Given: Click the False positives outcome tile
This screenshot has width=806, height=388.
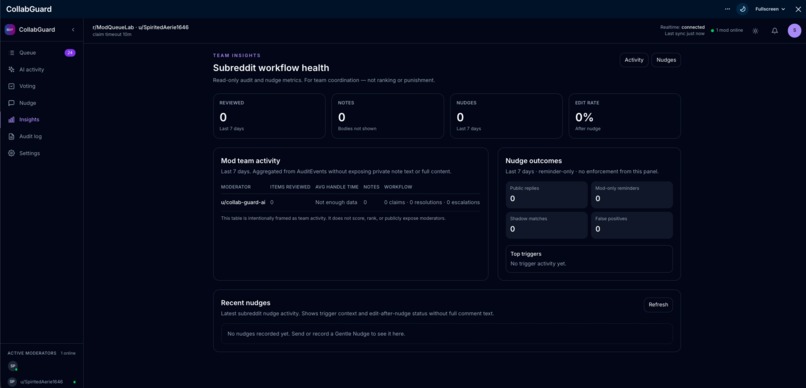Looking at the screenshot, I should pyautogui.click(x=632, y=225).
